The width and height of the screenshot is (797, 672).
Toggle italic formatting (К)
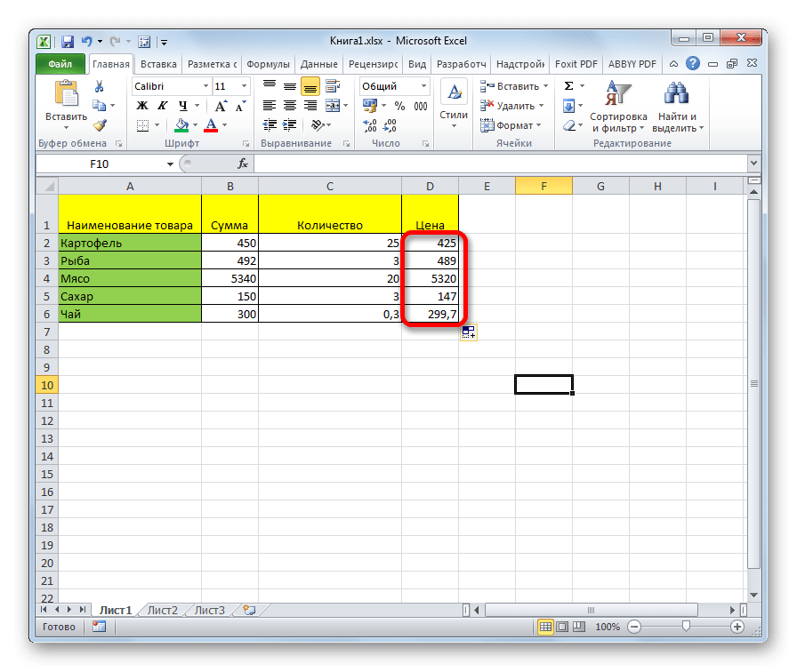(x=162, y=106)
